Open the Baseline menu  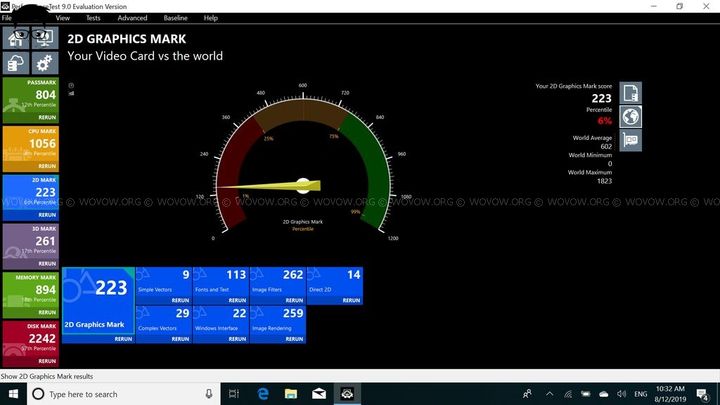pyautogui.click(x=175, y=18)
